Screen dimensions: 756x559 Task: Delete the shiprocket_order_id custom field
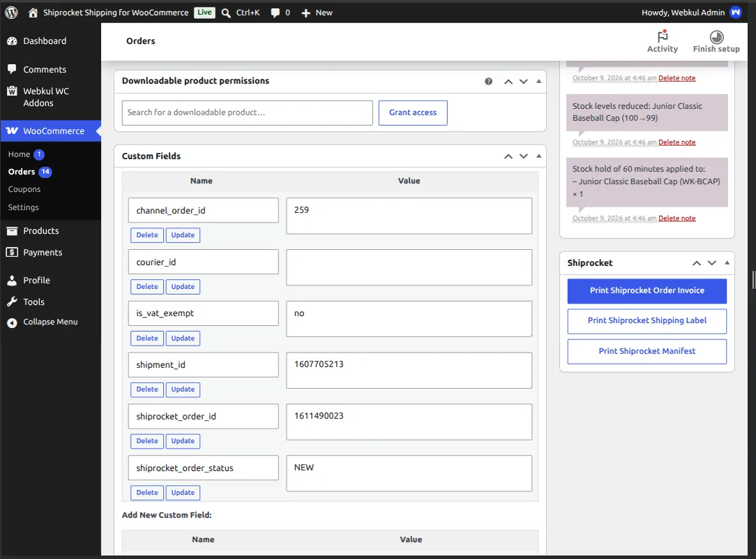click(147, 441)
